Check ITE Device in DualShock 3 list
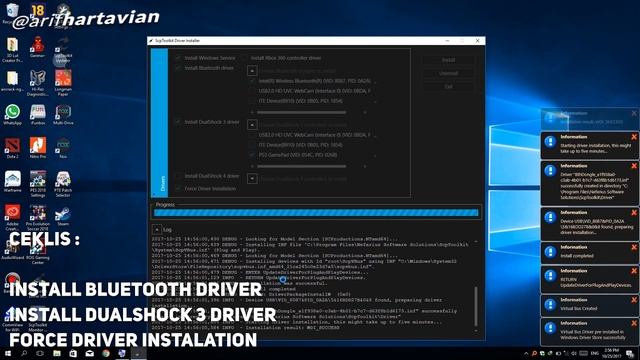Viewport: 640px width, 360px height. pyautogui.click(x=252, y=144)
